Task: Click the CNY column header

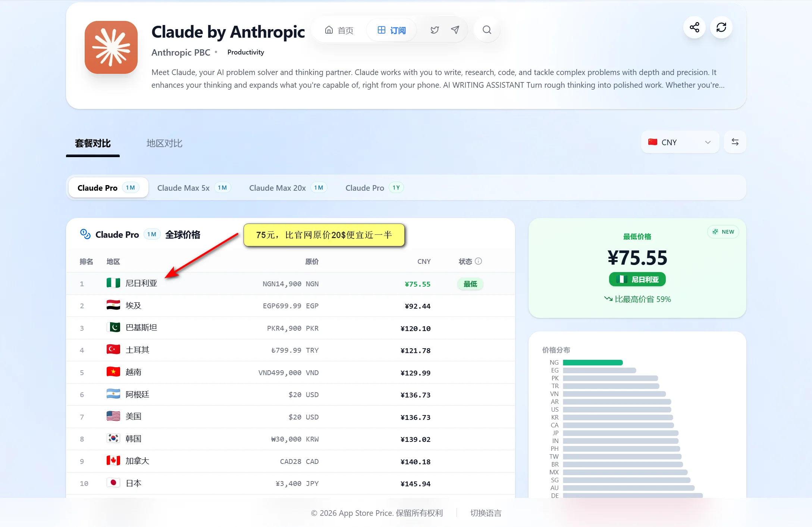Action: pyautogui.click(x=424, y=262)
